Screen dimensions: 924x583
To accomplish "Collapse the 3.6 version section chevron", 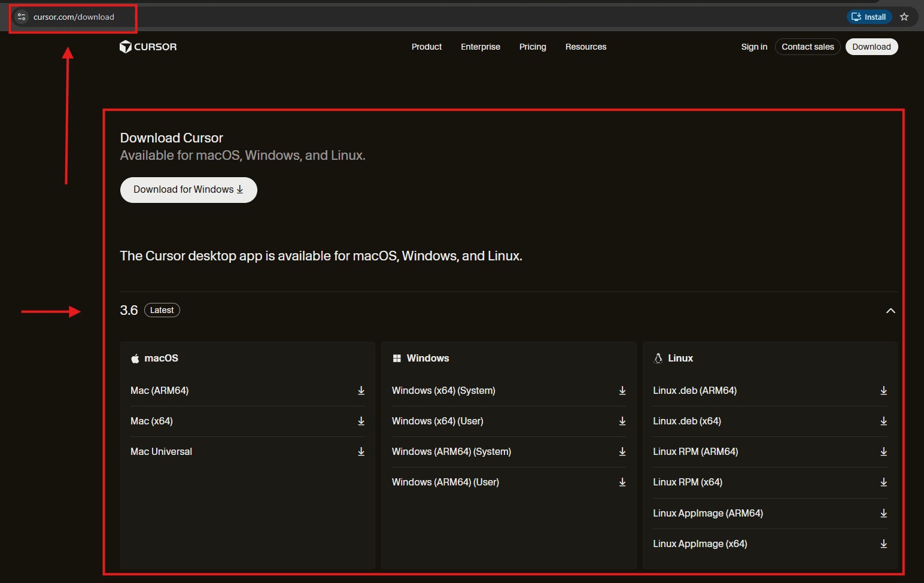I will (x=890, y=311).
